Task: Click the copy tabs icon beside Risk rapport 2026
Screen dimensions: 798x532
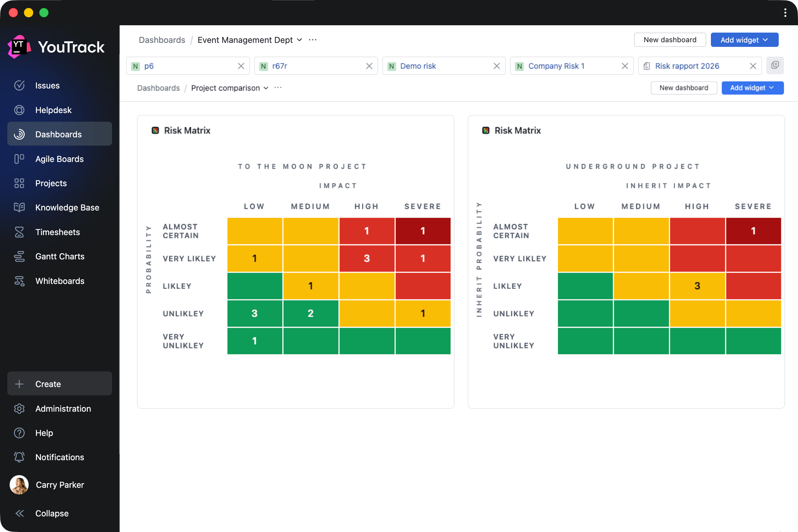Action: coord(775,66)
